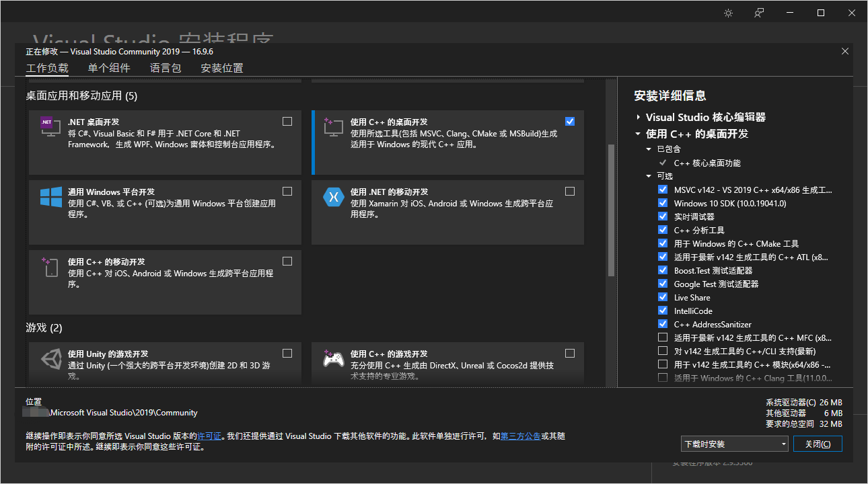Check the .NET 桌面开发 workload checkbox
868x484 pixels.
(287, 122)
